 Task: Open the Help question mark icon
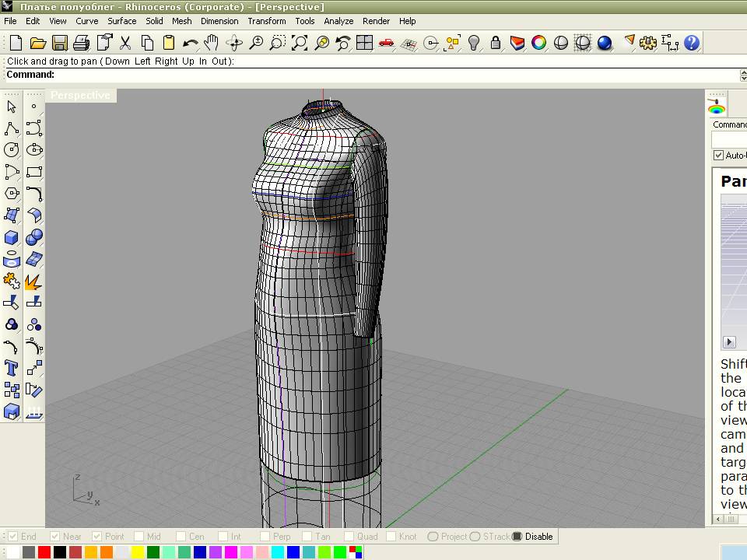click(691, 44)
